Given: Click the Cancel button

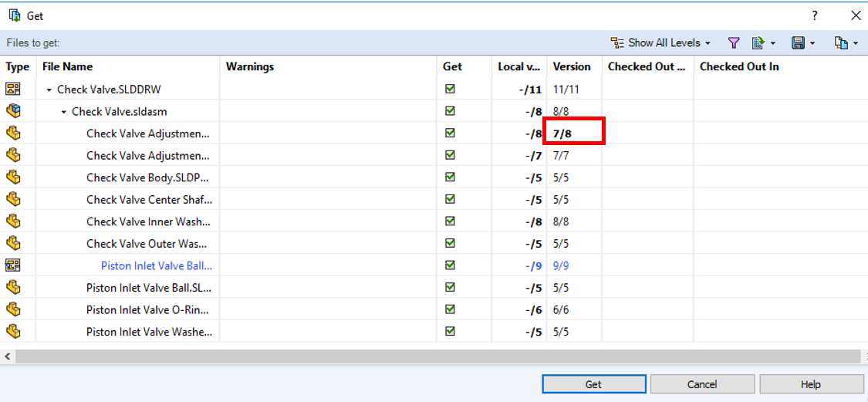Looking at the screenshot, I should click(x=702, y=384).
